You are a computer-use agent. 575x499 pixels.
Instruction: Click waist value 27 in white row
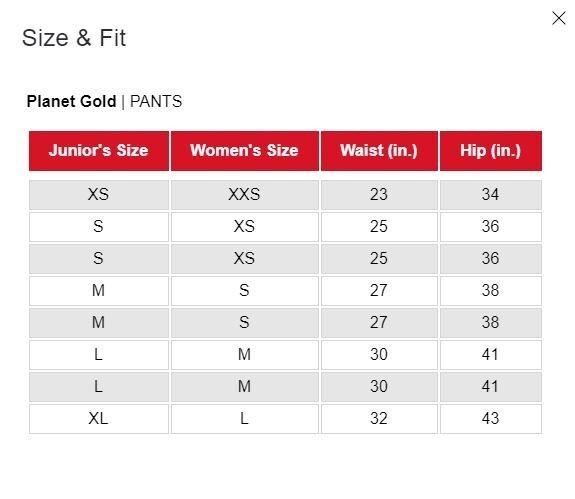[379, 291]
